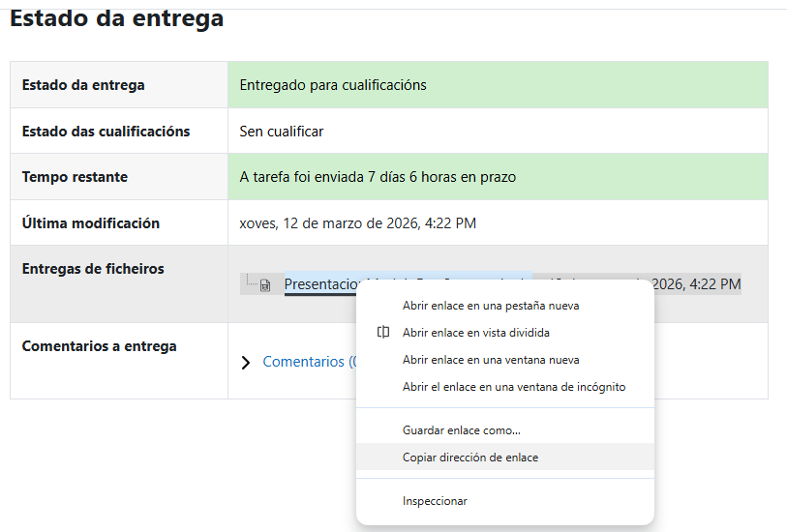This screenshot has height=532, width=787.
Task: Click Tempo restante row label
Action: (75, 177)
